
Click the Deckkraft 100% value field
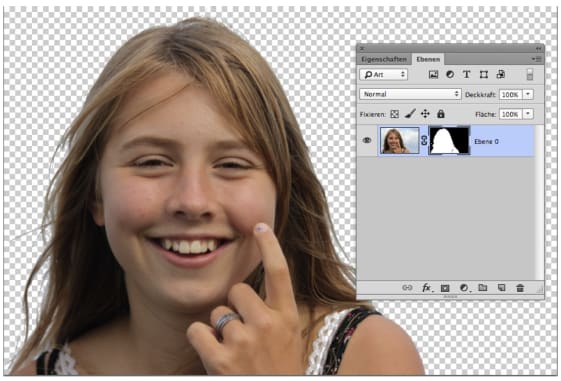click(x=511, y=94)
